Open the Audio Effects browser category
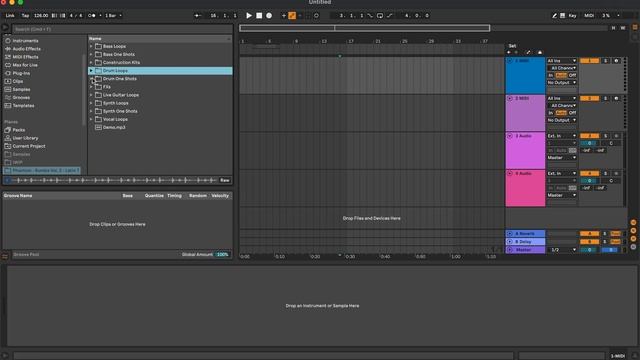 click(27, 49)
